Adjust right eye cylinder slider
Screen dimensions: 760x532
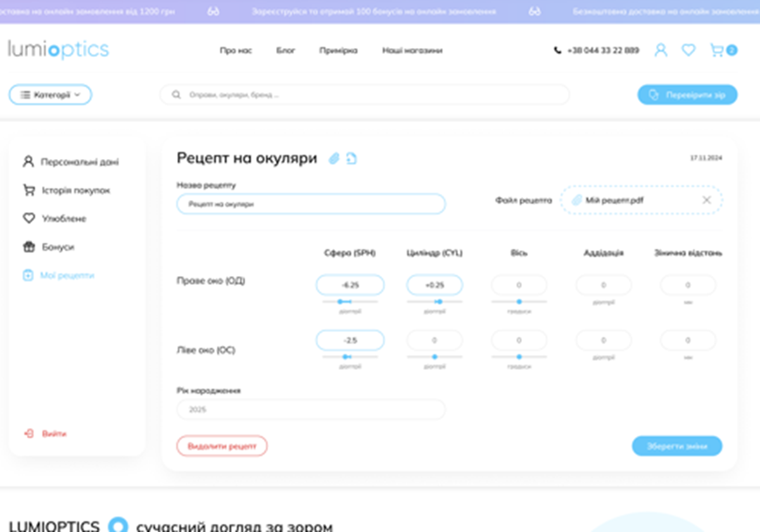pyautogui.click(x=434, y=301)
